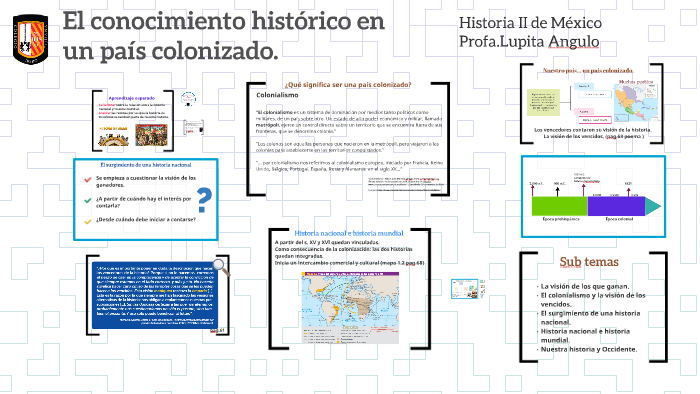Click paragraph mentioning 'colonialismo europeo'
The image size is (700, 394).
tap(349, 166)
